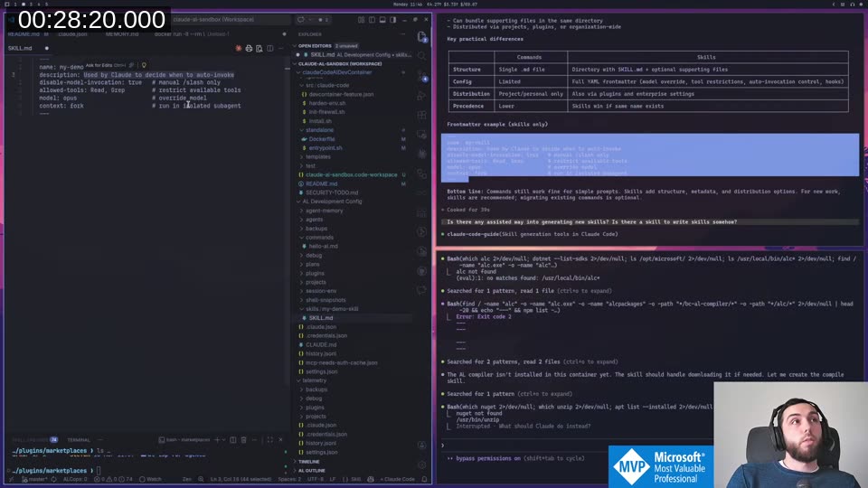Switch to the claude.json editor tab
The height and width of the screenshot is (488, 868).
(72, 34)
